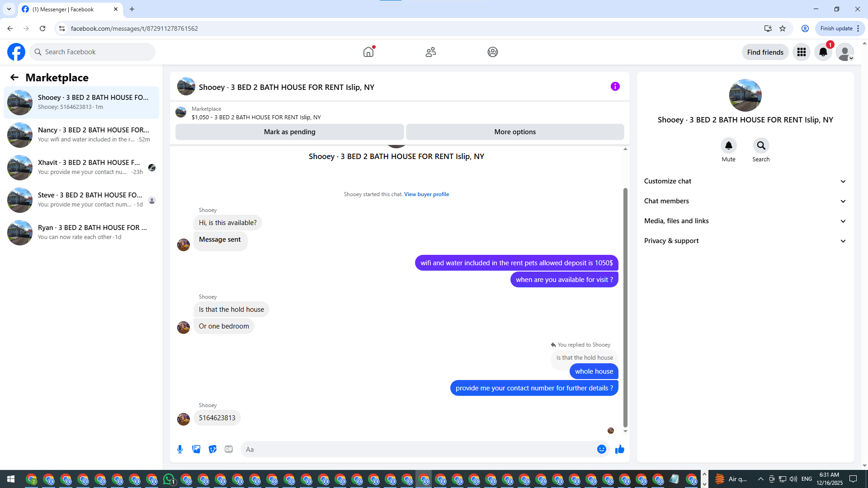Mute this conversation

729,145
